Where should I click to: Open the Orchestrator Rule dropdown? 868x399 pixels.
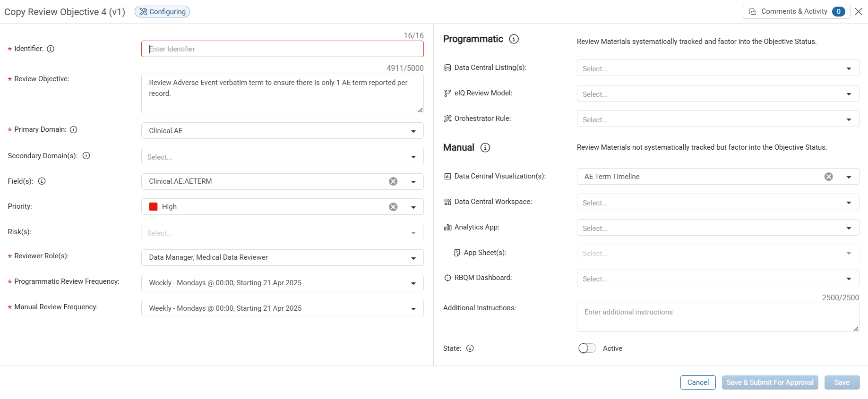coord(718,119)
